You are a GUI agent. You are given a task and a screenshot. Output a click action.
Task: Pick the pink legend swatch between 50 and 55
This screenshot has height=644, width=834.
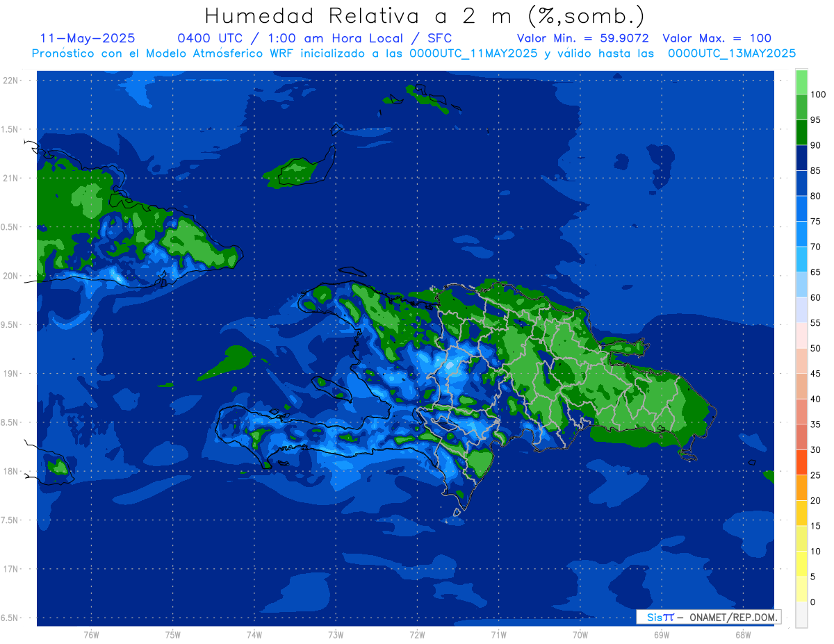tap(801, 336)
